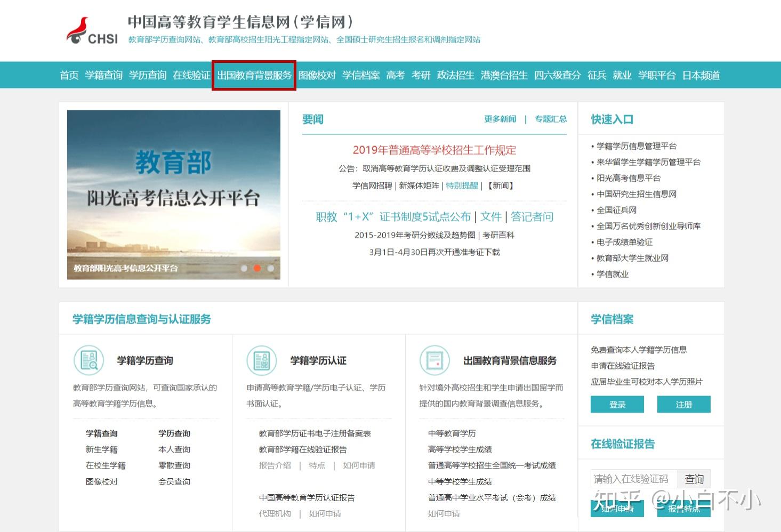Open the 专题汇总 link

pos(551,119)
